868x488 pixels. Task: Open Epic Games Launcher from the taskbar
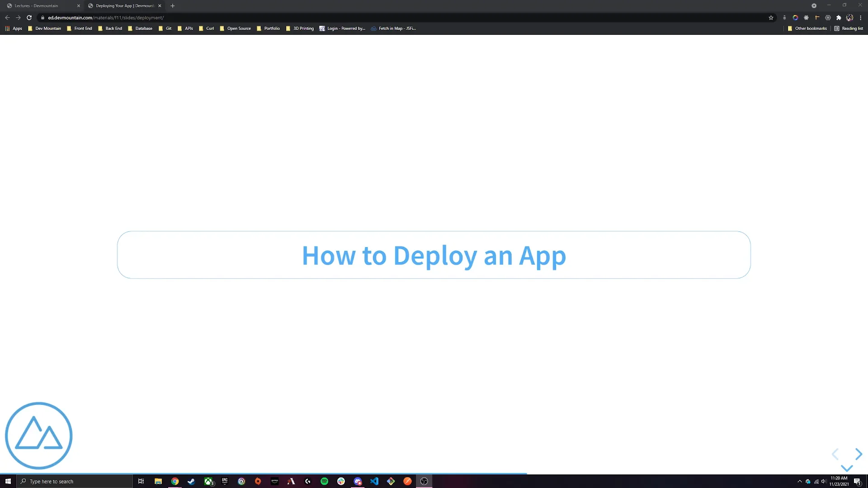tap(225, 481)
